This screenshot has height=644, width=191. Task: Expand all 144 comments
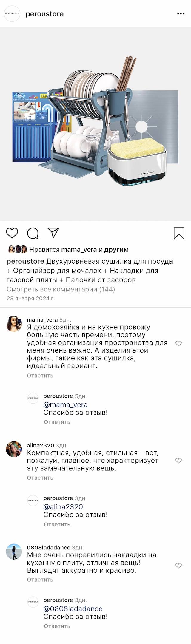click(61, 289)
